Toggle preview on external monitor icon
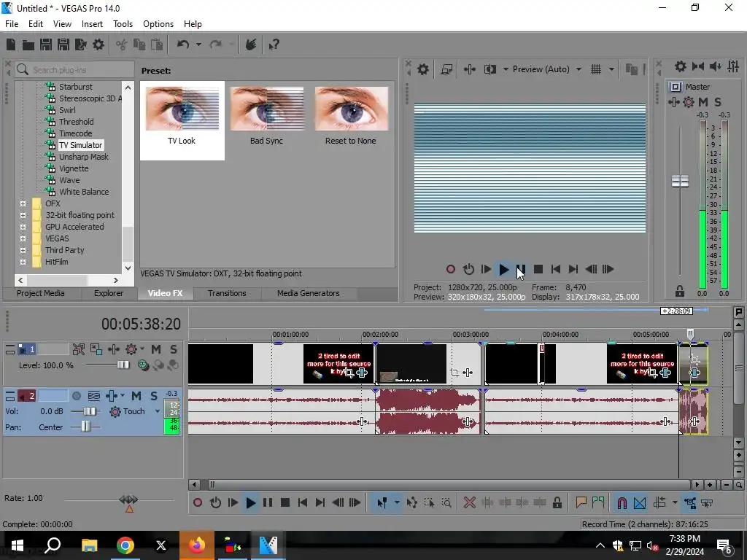The image size is (747, 560). click(x=446, y=69)
